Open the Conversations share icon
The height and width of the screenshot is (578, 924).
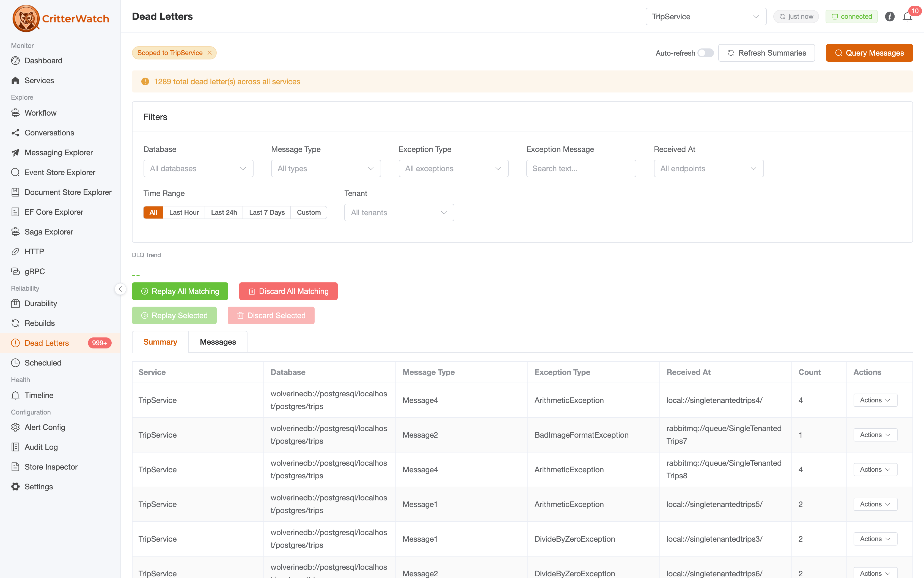[15, 133]
